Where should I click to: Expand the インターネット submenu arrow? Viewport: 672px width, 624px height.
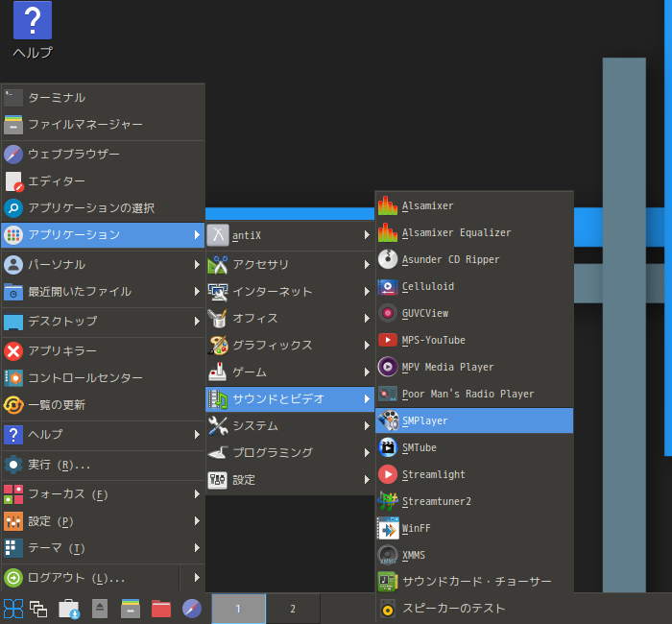click(367, 292)
